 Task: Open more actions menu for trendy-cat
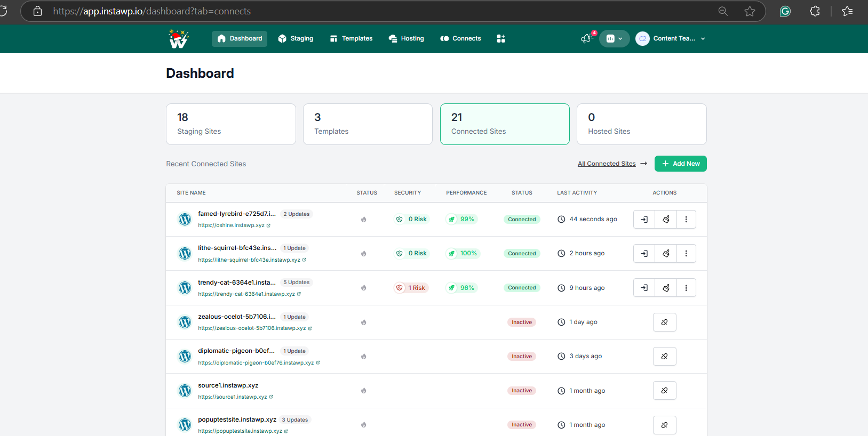click(686, 288)
